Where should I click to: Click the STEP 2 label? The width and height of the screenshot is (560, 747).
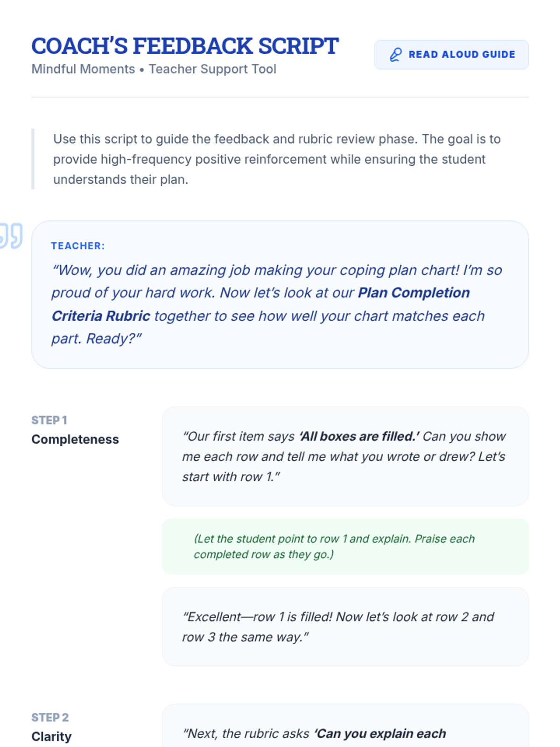50,718
